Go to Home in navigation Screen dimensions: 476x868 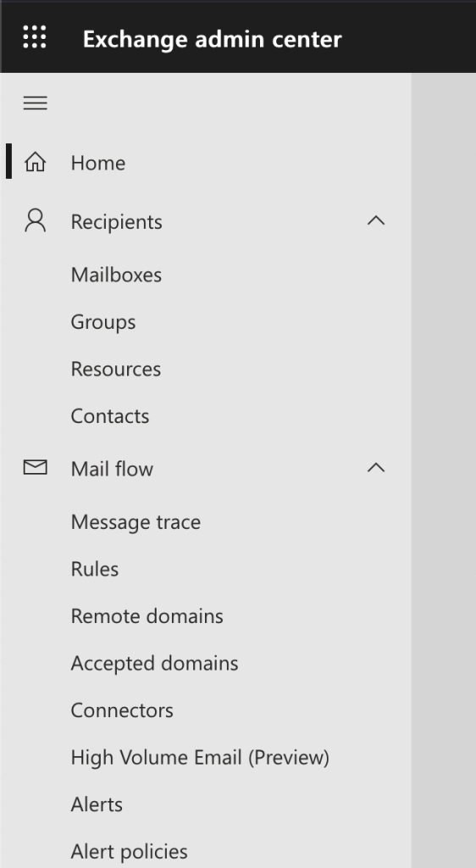(x=98, y=164)
